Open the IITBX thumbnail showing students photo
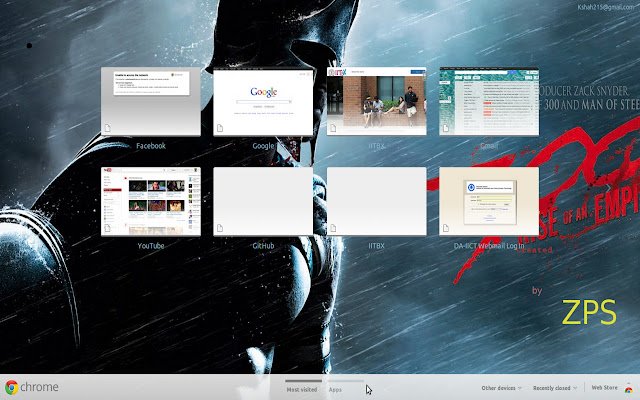This screenshot has width=640, height=400. [376, 101]
